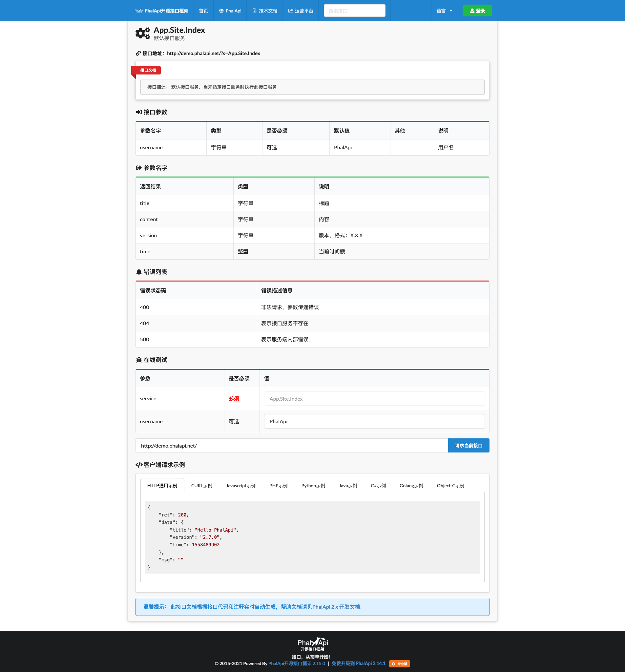This screenshot has width=625, height=672.
Task: Click the 接口描述 description box
Action: pos(312,87)
